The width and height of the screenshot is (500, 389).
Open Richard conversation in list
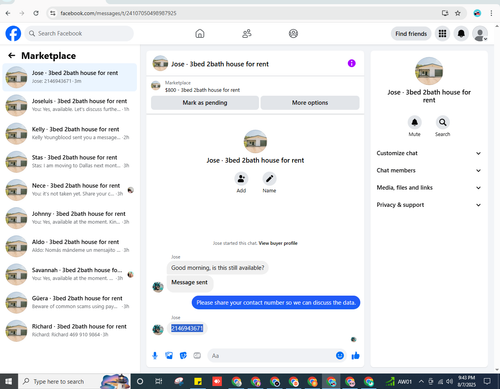(x=70, y=330)
